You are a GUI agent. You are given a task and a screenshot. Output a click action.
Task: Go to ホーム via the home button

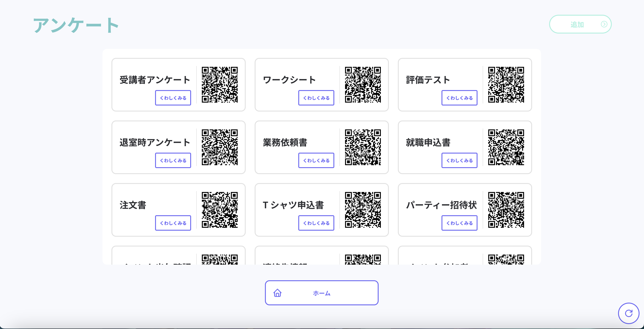[x=322, y=293]
